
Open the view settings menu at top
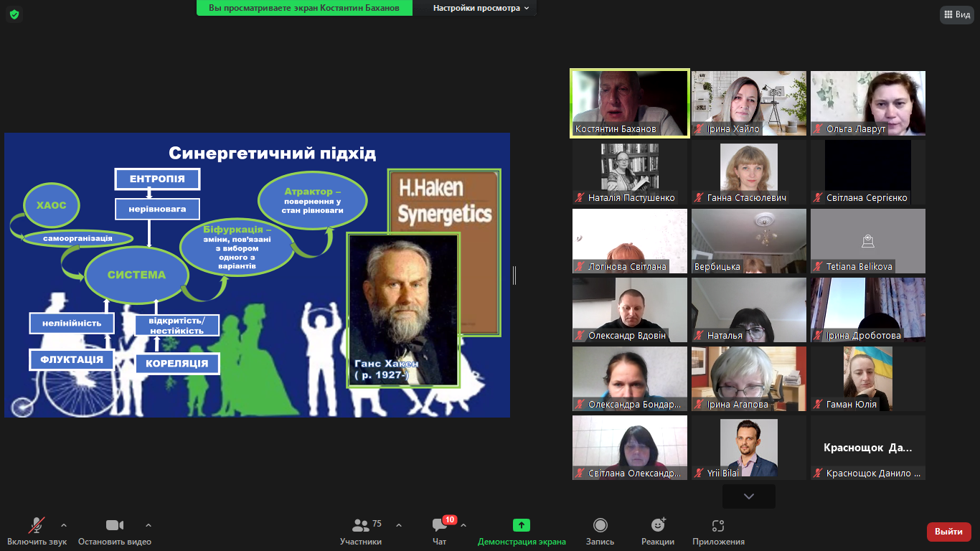point(481,8)
